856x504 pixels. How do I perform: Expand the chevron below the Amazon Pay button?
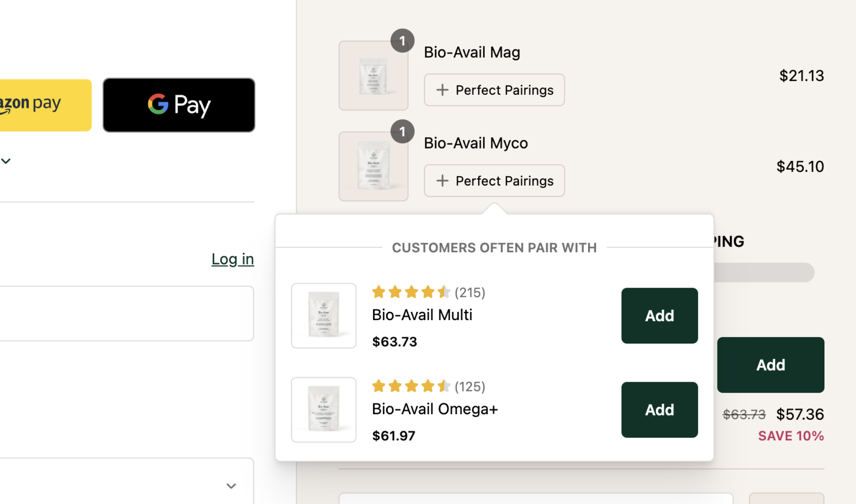6,161
